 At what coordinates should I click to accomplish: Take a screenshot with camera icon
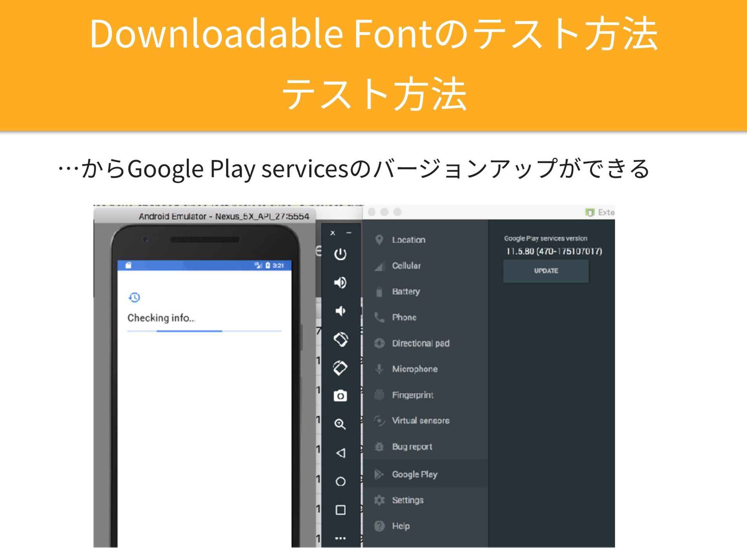pyautogui.click(x=340, y=396)
